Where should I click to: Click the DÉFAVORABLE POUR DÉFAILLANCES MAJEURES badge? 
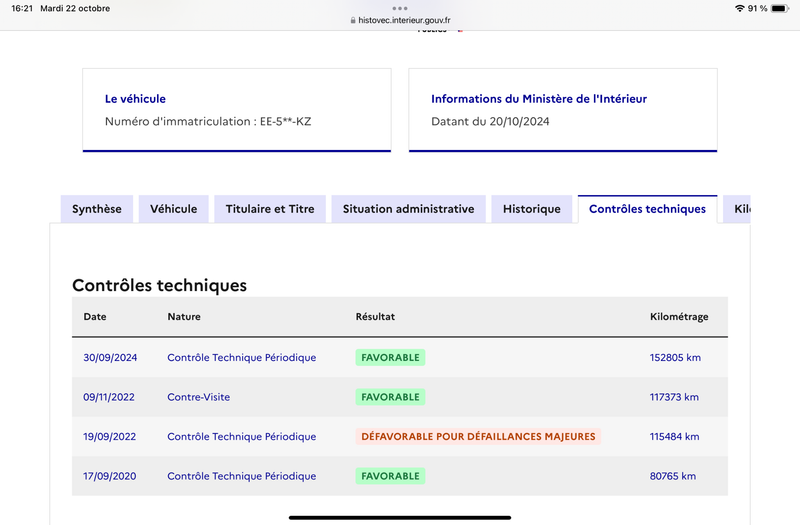pos(478,437)
